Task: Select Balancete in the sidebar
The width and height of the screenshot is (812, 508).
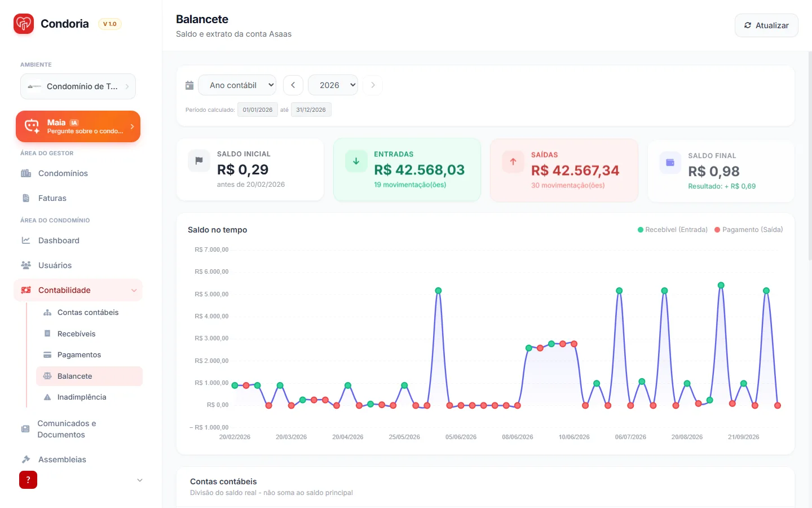Action: point(89,376)
